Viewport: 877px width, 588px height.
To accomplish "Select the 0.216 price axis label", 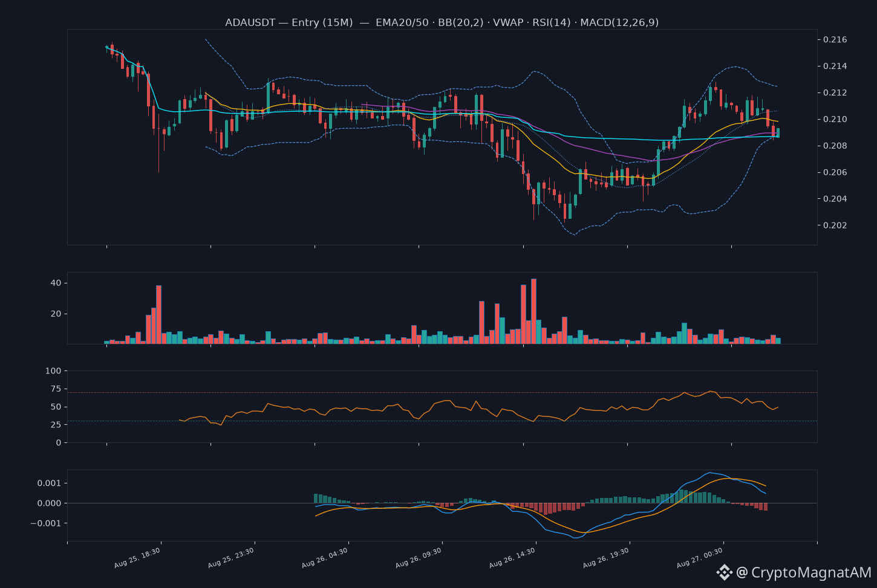I will [x=835, y=40].
